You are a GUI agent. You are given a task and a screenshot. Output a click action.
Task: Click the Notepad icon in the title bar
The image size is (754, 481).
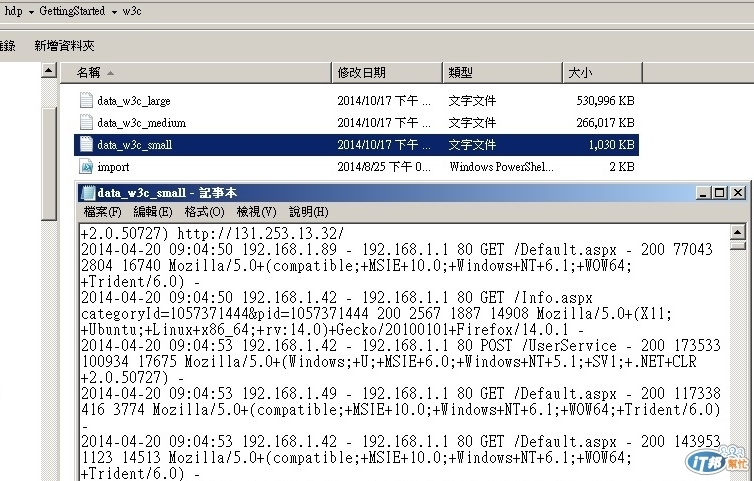coord(88,193)
